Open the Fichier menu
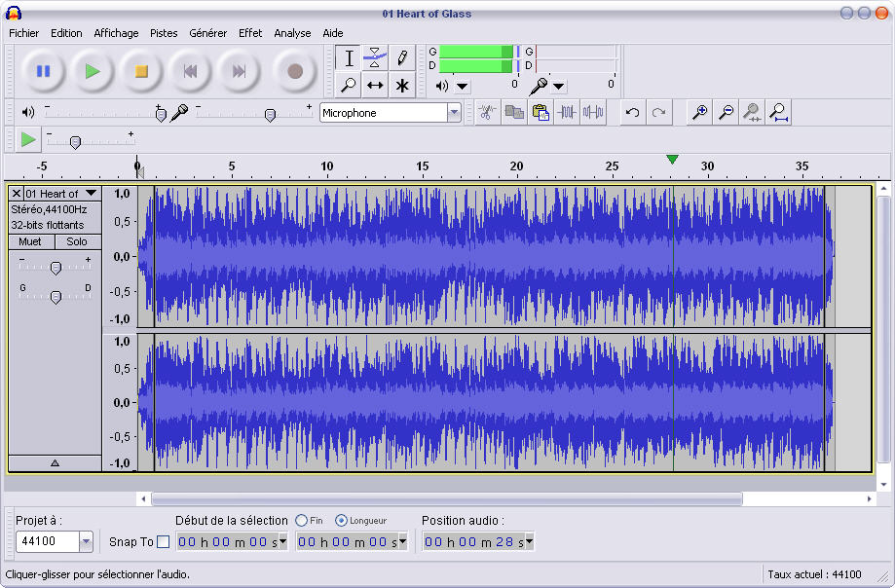895x588 pixels. [24, 33]
